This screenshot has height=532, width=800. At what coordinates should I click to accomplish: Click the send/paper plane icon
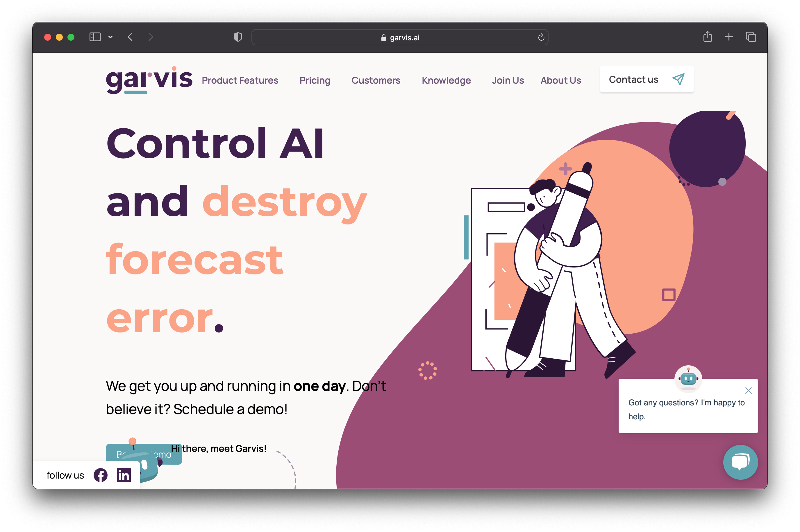(x=678, y=80)
